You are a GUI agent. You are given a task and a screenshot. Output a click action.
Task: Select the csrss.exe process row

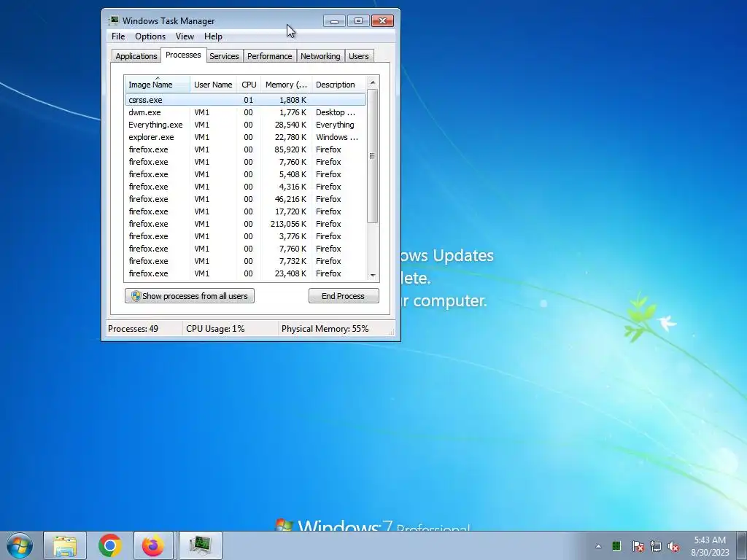tap(245, 100)
